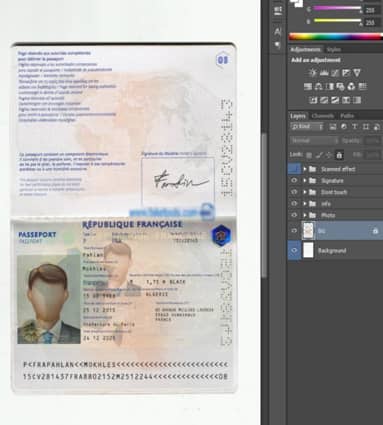Switch to the Styles tab

333,50
